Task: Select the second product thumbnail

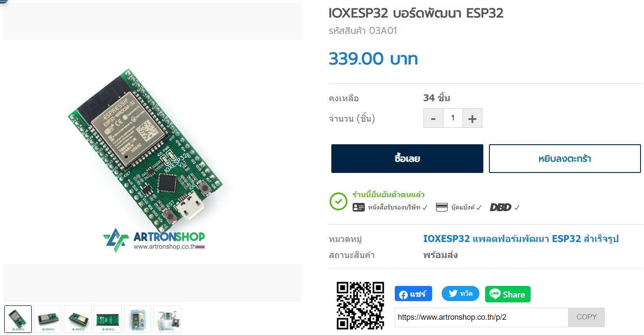Action: (x=48, y=319)
